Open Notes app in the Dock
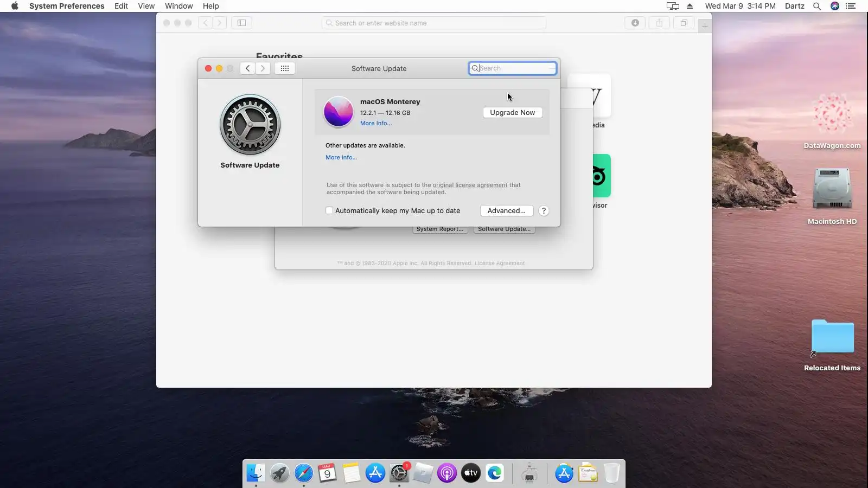This screenshot has width=868, height=488. 351,473
